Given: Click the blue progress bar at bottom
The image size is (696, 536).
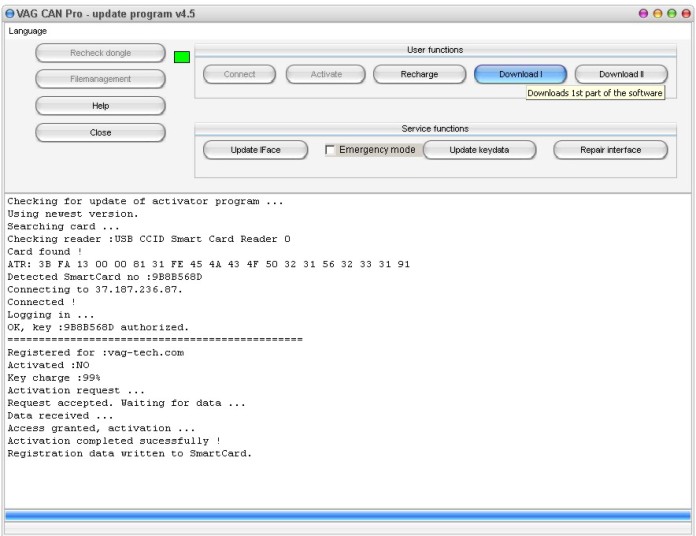Looking at the screenshot, I should click(348, 516).
